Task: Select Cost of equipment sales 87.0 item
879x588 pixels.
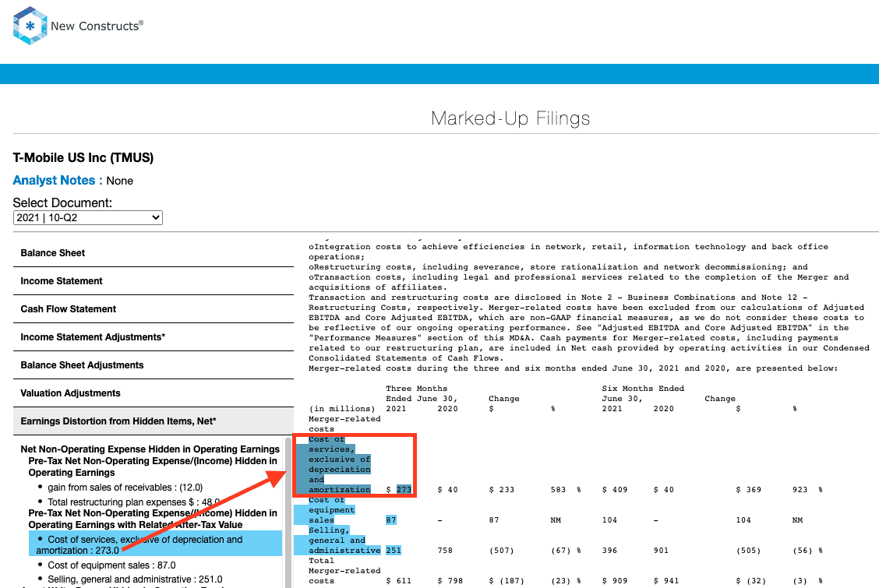Action: [x=111, y=565]
